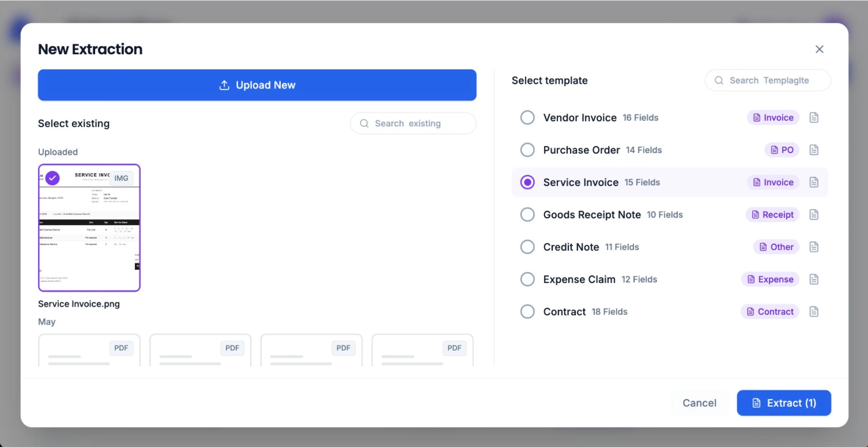The image size is (868, 447).
Task: Click the Credit Note template name
Action: coord(571,247)
